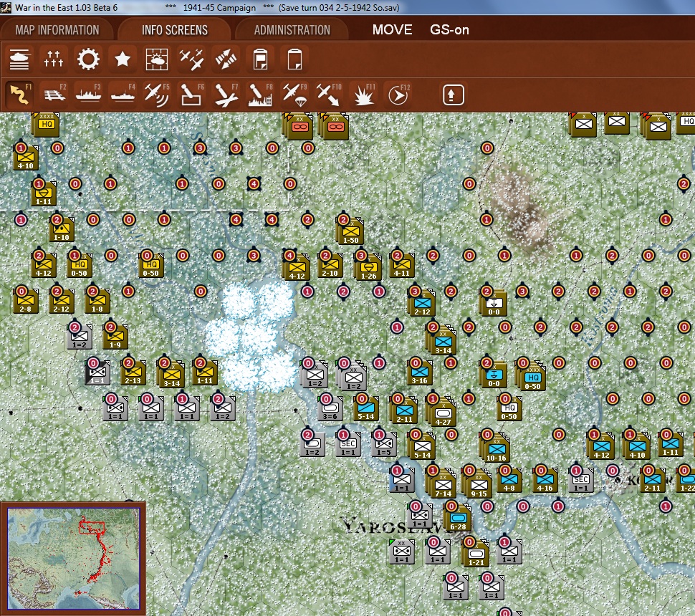Click the icon right of crossed planes
The width and height of the screenshot is (695, 616).
coord(226,59)
